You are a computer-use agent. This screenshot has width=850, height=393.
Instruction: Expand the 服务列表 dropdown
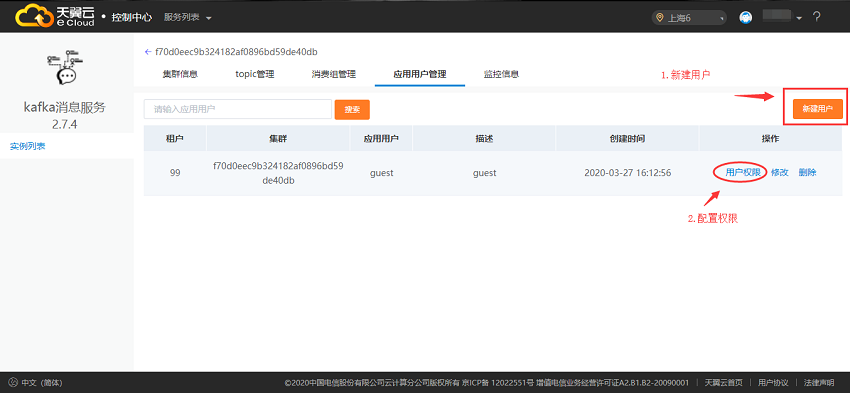pyautogui.click(x=188, y=17)
